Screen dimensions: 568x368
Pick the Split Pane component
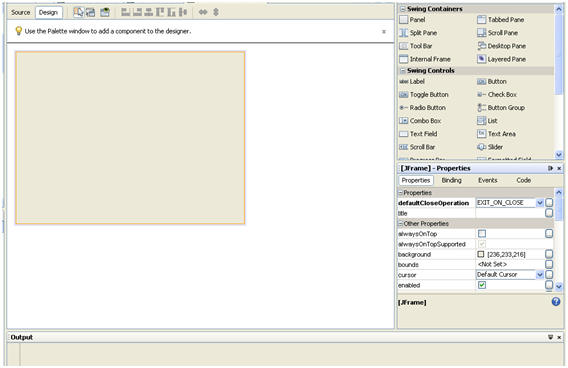click(x=418, y=33)
